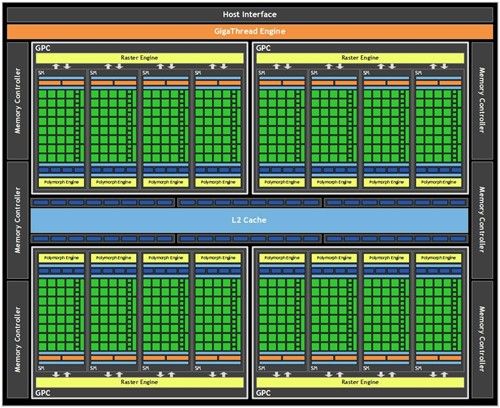Viewport: 500px width, 408px height.
Task: Select the Raster Engine in the bottom-left GPC
Action: [x=140, y=382]
